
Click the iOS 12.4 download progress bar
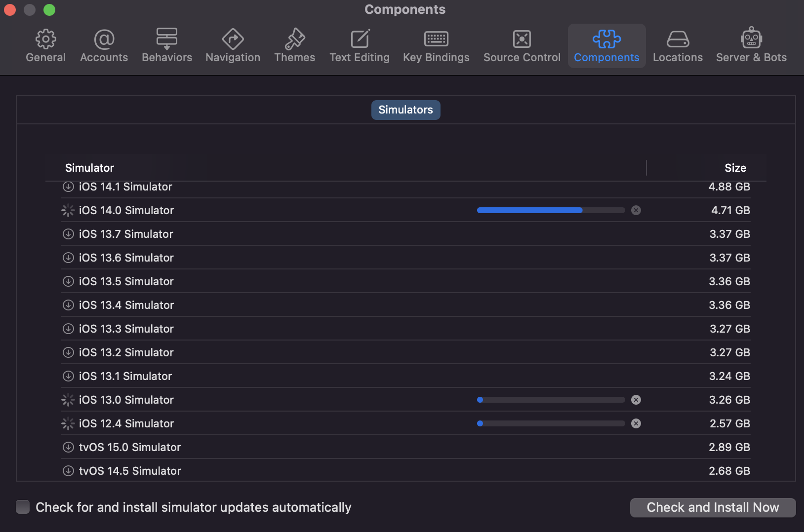(x=551, y=423)
